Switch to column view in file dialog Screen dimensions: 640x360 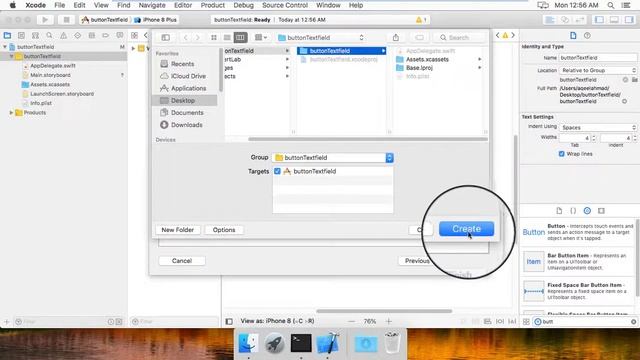point(240,38)
